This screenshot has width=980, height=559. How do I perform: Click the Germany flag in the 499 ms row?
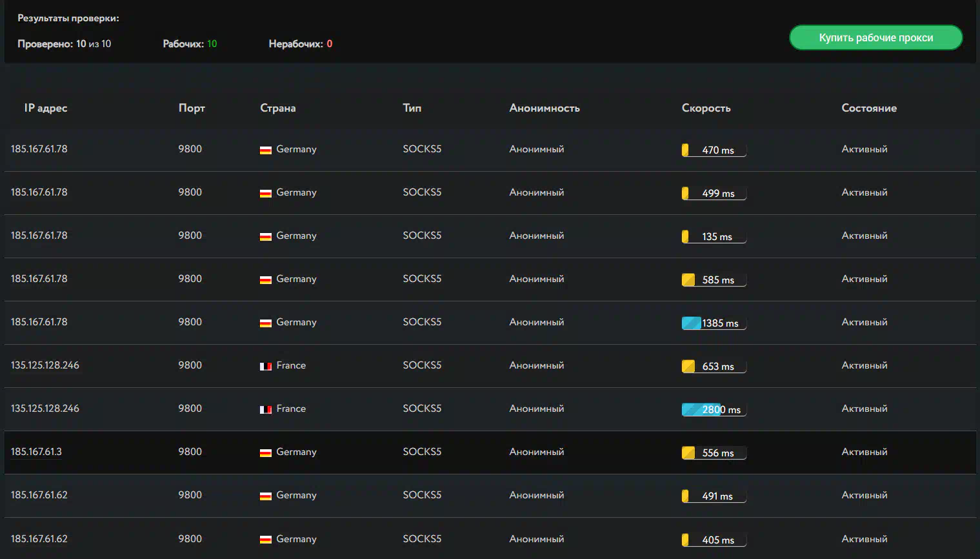point(265,193)
